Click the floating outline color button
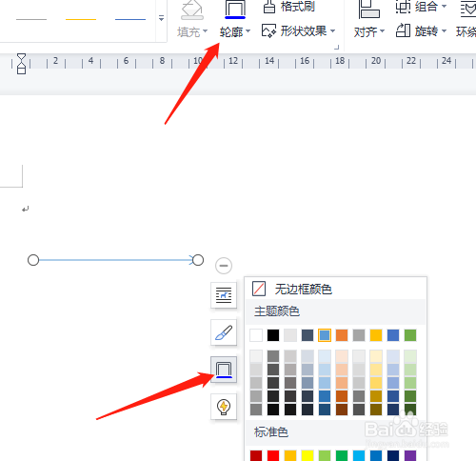The height and width of the screenshot is (461, 476). click(224, 370)
